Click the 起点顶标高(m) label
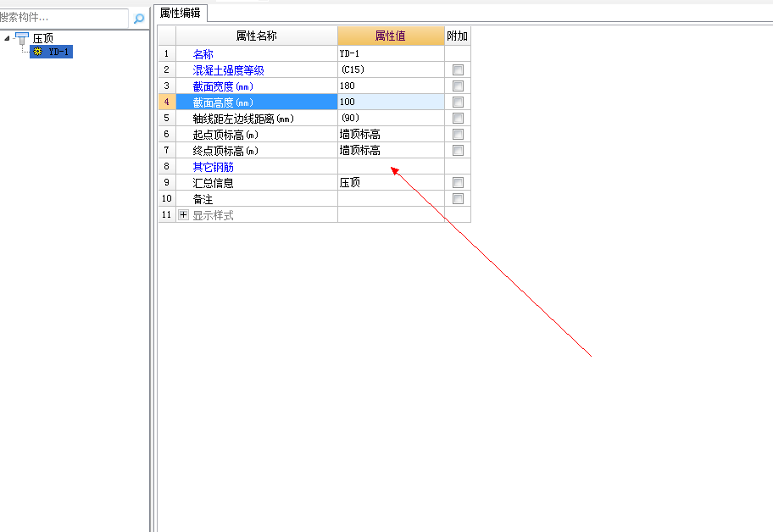This screenshot has width=773, height=532. tap(225, 135)
